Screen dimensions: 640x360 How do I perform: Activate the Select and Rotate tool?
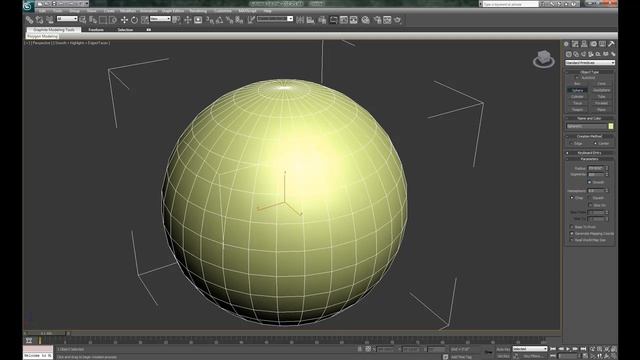point(134,20)
